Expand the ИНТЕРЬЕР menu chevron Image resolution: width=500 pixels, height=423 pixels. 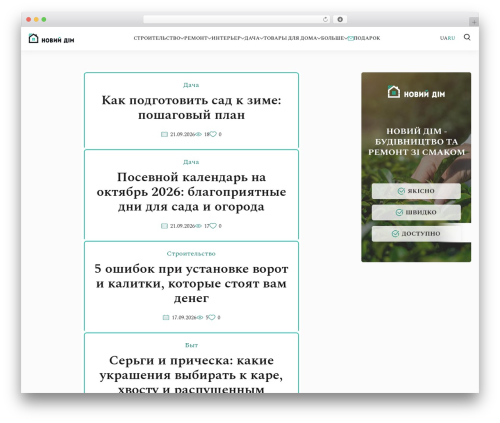[242, 38]
